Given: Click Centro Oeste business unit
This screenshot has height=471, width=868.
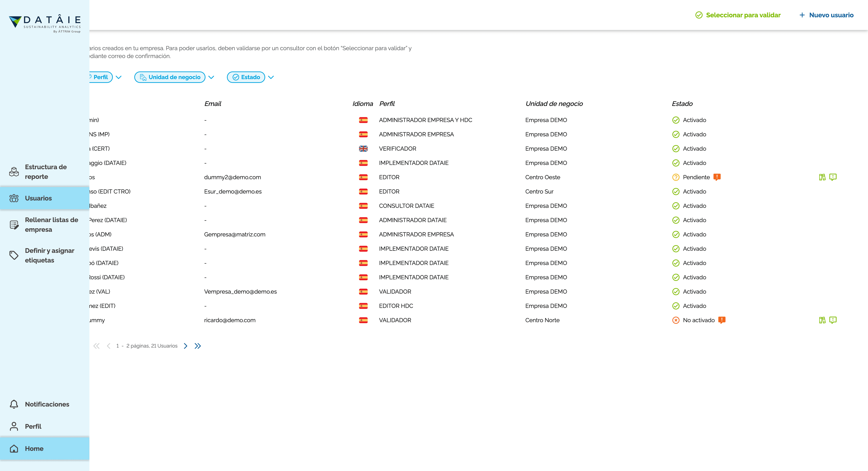Looking at the screenshot, I should click(542, 177).
